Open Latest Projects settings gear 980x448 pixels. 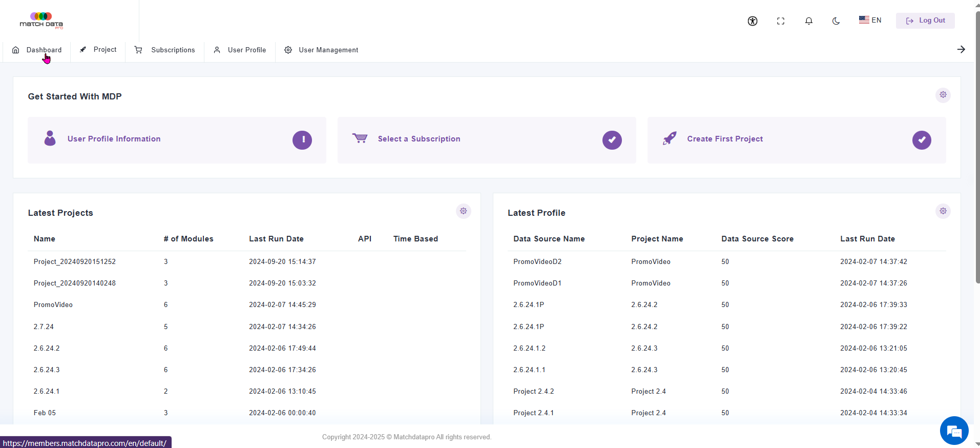click(x=464, y=211)
